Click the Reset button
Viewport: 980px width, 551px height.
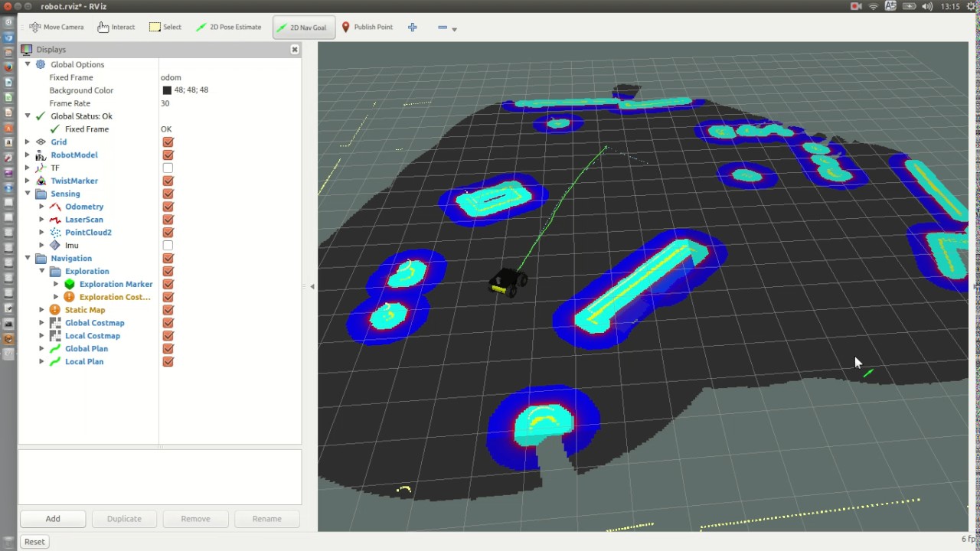(x=34, y=542)
